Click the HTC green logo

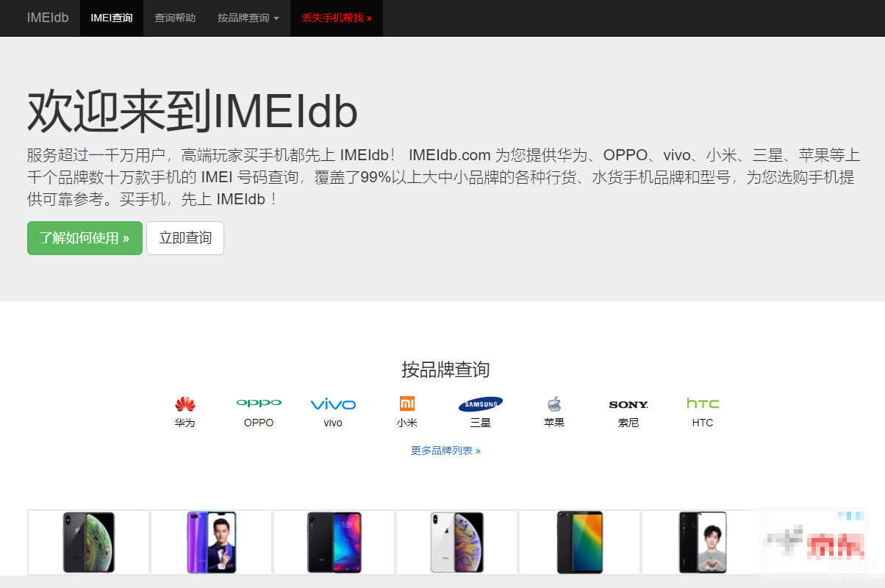pos(703,403)
